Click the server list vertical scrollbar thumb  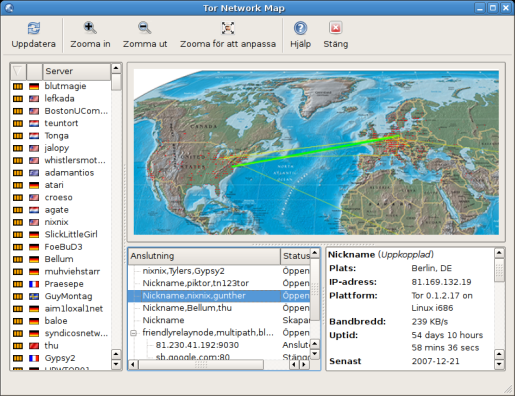coord(116,82)
